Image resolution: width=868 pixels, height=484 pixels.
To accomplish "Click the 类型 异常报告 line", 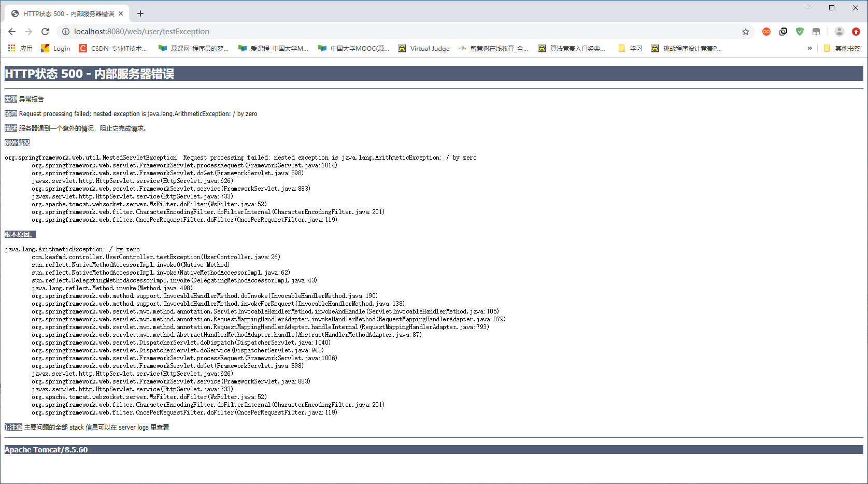I will coord(24,99).
